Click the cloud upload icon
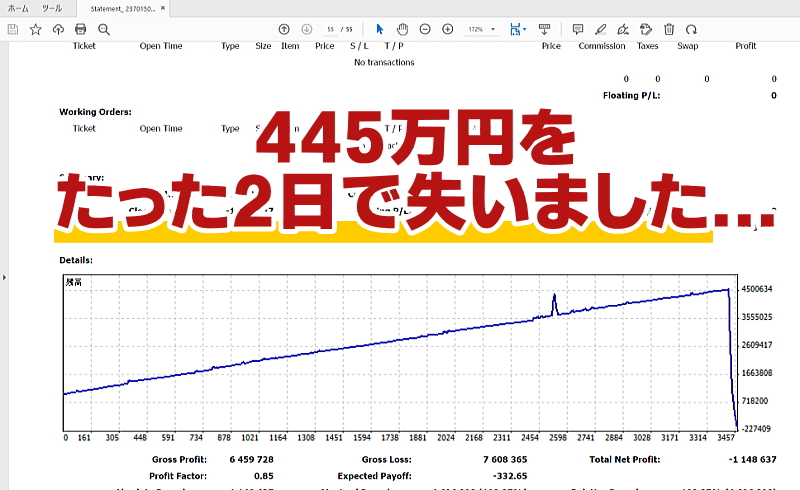 point(58,29)
